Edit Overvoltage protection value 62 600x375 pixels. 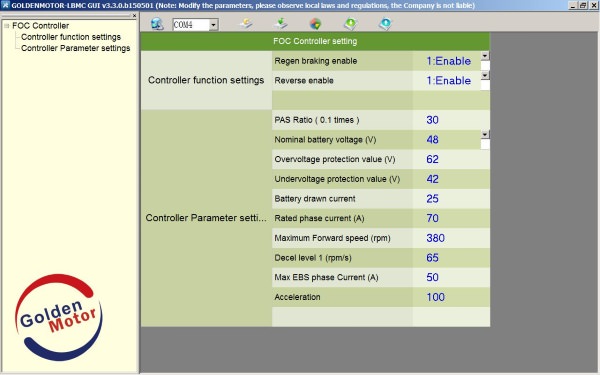(x=432, y=159)
